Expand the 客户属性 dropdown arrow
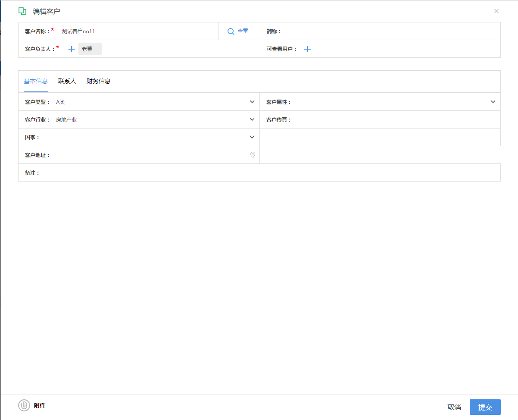The image size is (518, 420). [493, 102]
